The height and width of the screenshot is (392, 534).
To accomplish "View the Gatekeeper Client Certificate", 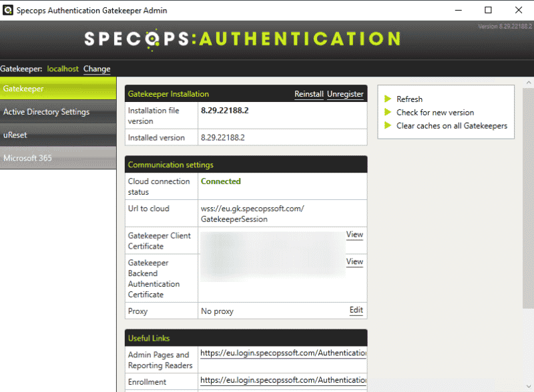I will click(x=354, y=235).
